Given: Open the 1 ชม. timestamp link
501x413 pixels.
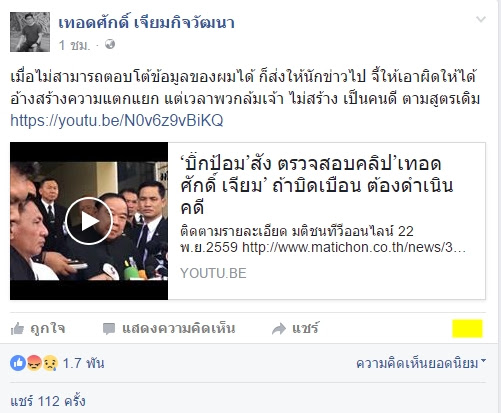Looking at the screenshot, I should click(x=75, y=45).
